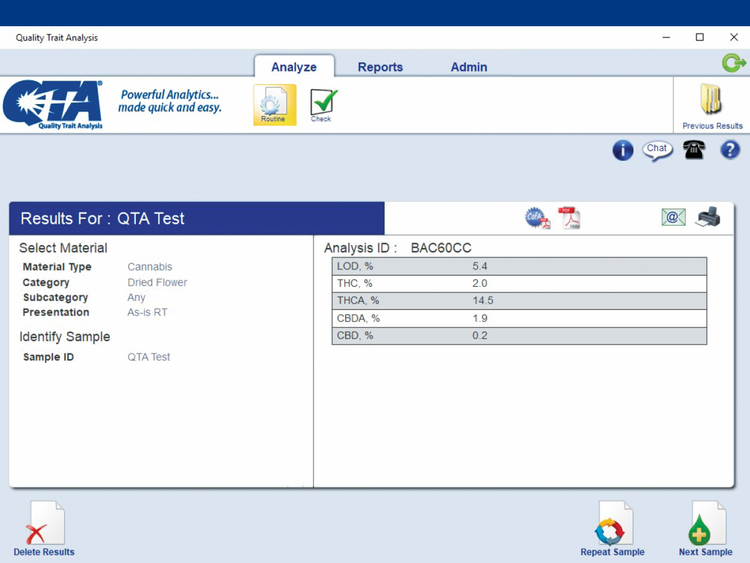This screenshot has width=750, height=563.
Task: Minimize the Quality Trait Analysis window
Action: point(666,37)
